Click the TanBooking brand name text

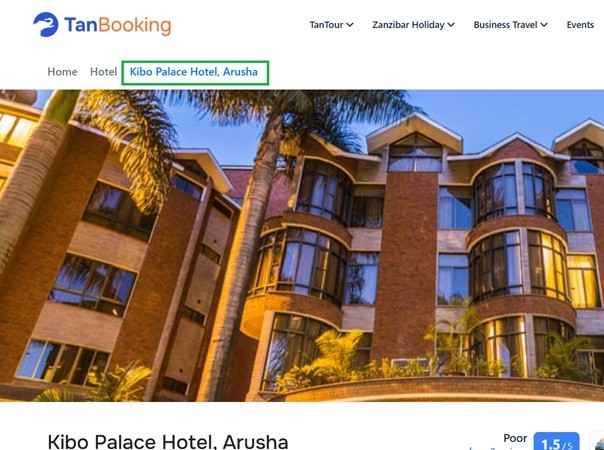click(117, 25)
